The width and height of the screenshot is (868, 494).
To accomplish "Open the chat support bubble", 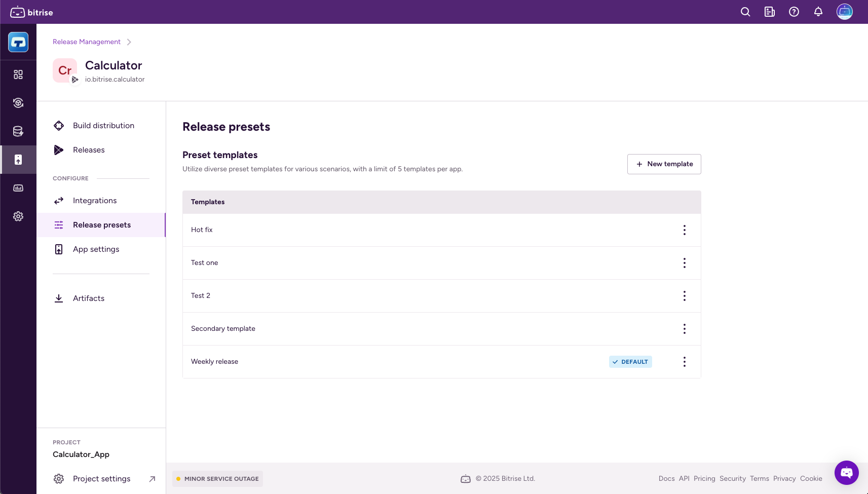I will (846, 472).
